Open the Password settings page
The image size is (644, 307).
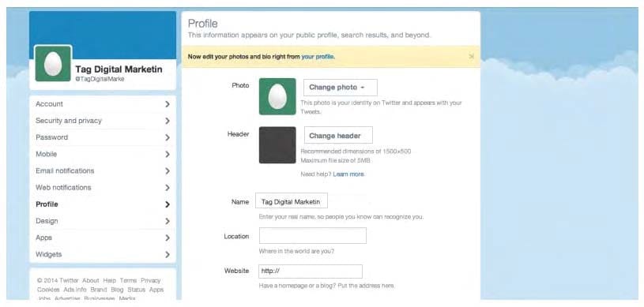(x=103, y=137)
